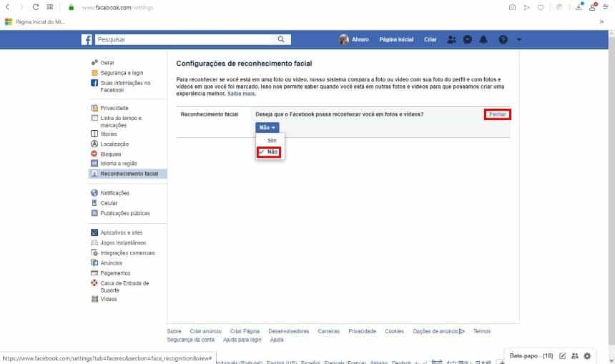Click Desenvolvedores footer link
615x364 pixels.
[289, 331]
